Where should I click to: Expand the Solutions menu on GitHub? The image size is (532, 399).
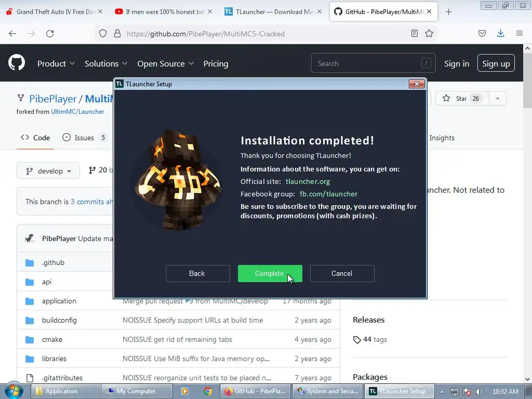(106, 63)
